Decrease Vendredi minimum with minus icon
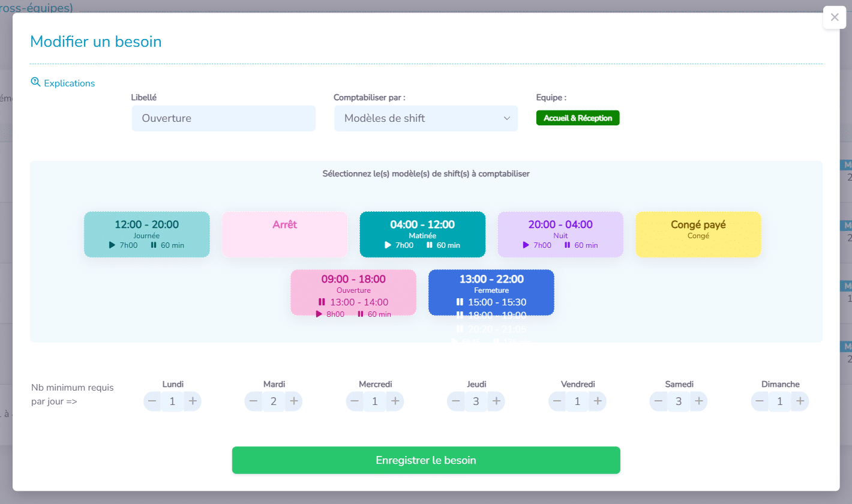The width and height of the screenshot is (852, 504). click(x=557, y=401)
